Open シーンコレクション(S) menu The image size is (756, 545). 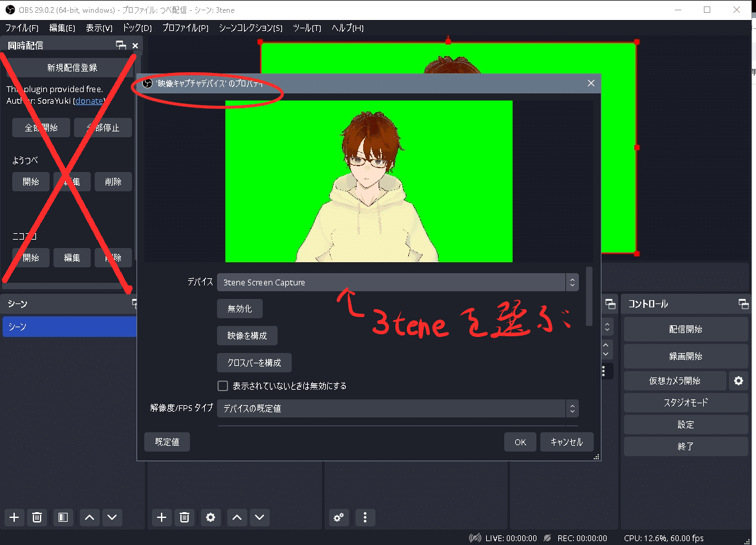click(x=250, y=28)
